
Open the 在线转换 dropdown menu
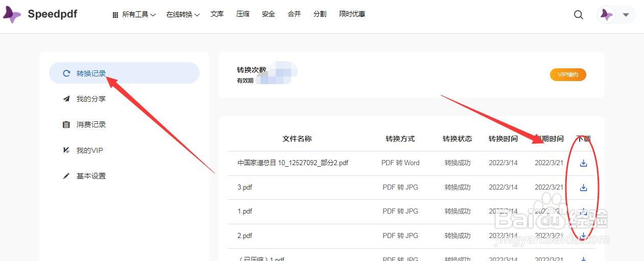pos(183,14)
